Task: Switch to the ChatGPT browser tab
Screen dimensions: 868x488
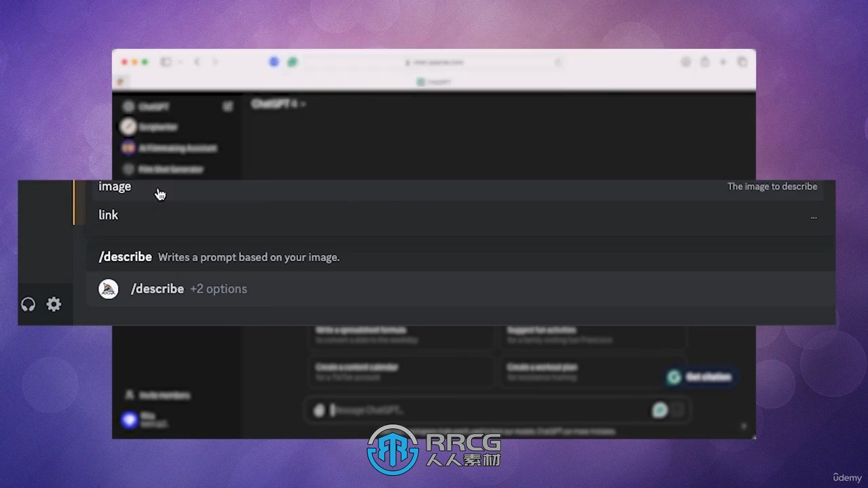Action: (434, 82)
